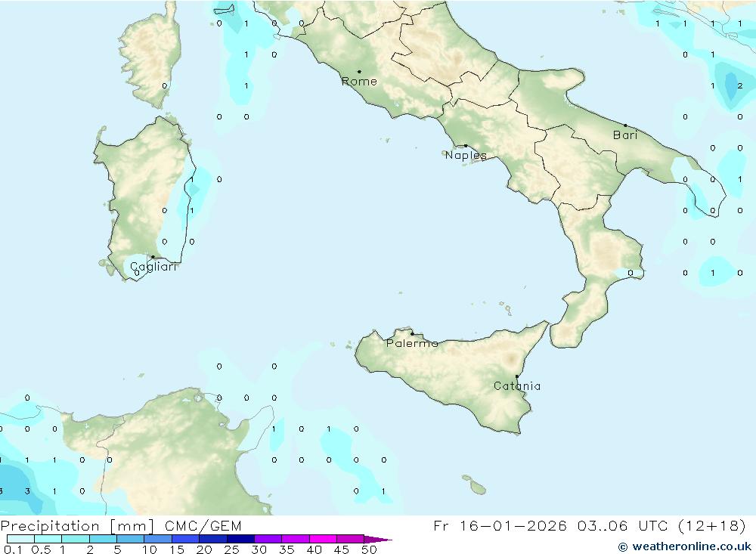
Task: Click the '03..06 UTC' time range
Action: 623,525
